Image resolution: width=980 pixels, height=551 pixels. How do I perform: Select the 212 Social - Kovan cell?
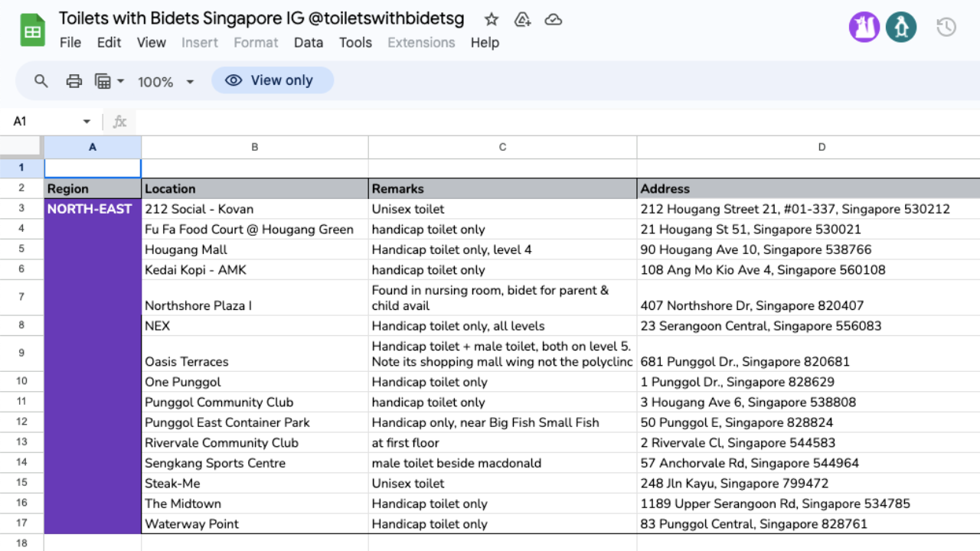(x=255, y=209)
